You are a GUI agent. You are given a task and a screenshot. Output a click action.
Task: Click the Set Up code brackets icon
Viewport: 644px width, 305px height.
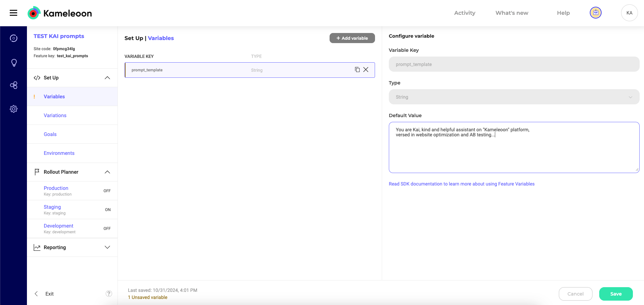coord(37,78)
